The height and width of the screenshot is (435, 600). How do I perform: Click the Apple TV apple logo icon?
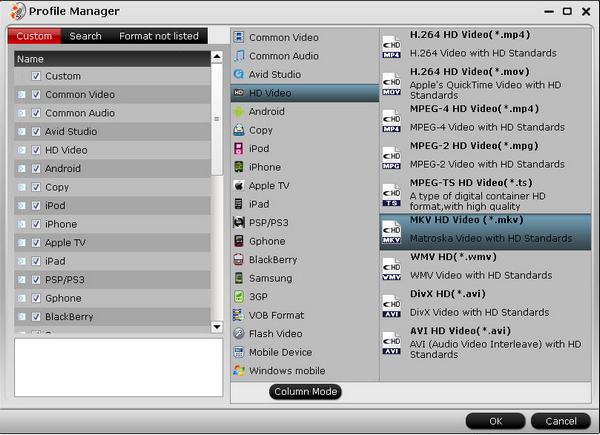(x=239, y=186)
